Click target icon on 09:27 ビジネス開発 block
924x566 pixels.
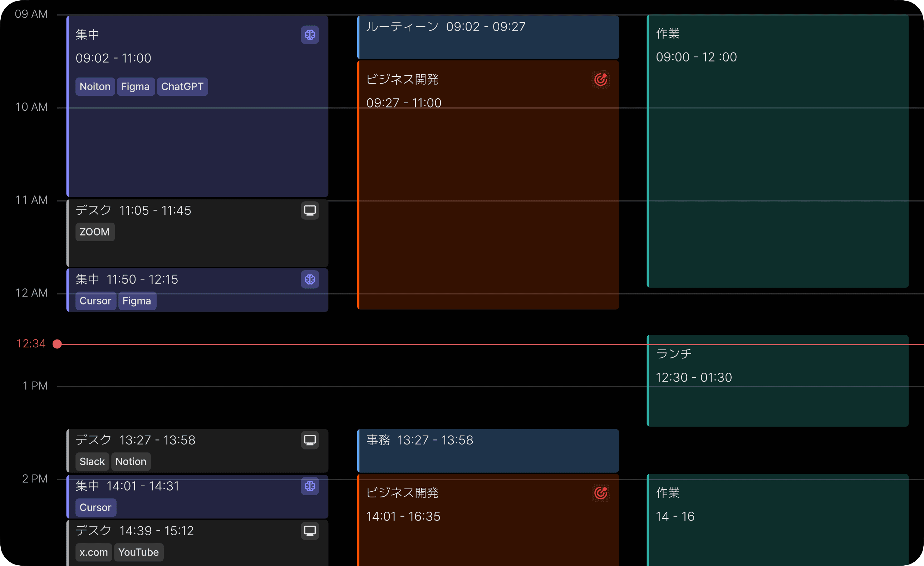tap(600, 79)
